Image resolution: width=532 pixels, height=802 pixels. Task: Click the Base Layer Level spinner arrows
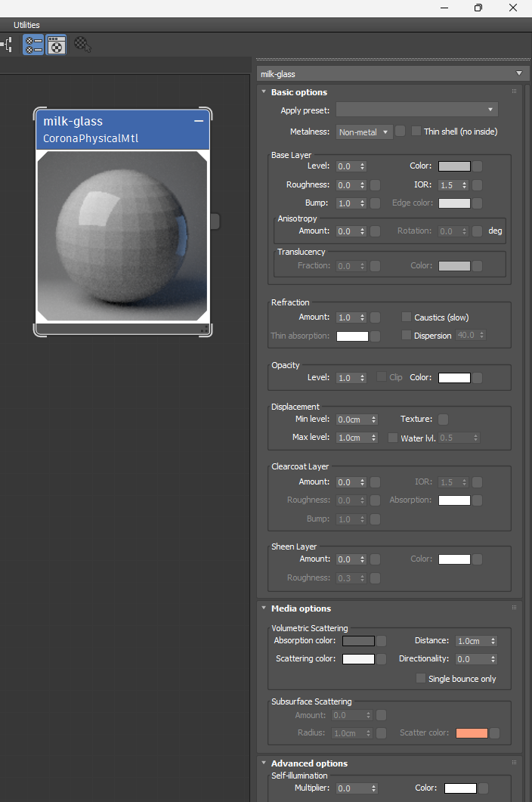point(362,166)
